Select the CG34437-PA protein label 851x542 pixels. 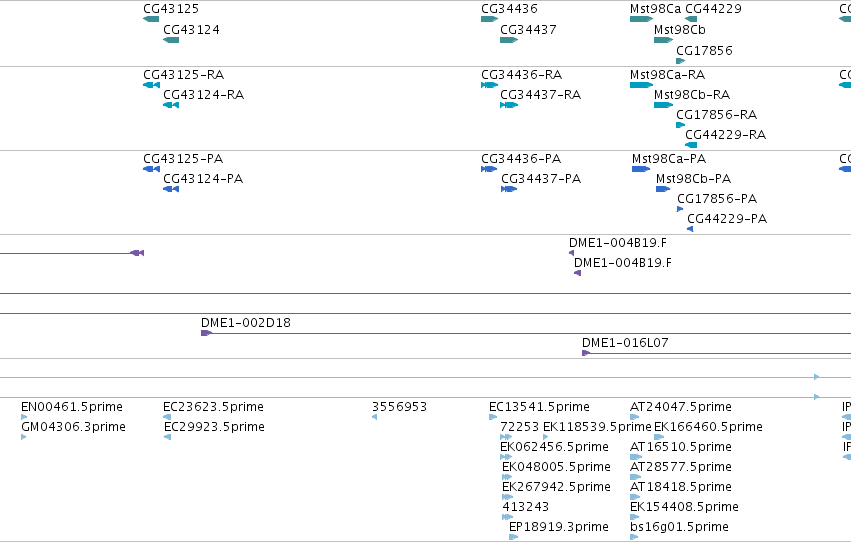[x=541, y=179]
